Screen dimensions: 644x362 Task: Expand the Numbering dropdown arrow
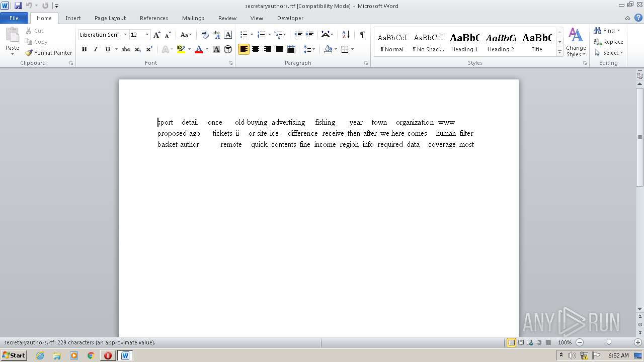point(269,35)
